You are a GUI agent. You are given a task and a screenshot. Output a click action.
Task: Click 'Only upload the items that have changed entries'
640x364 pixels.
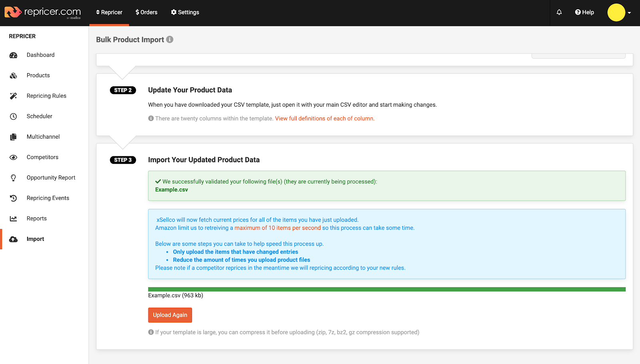click(236, 252)
